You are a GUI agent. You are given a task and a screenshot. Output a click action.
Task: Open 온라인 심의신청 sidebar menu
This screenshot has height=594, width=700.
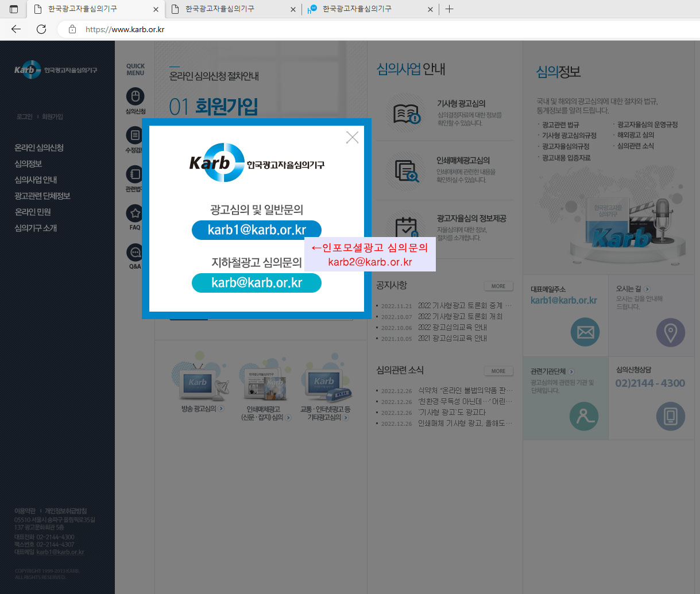tap(39, 148)
